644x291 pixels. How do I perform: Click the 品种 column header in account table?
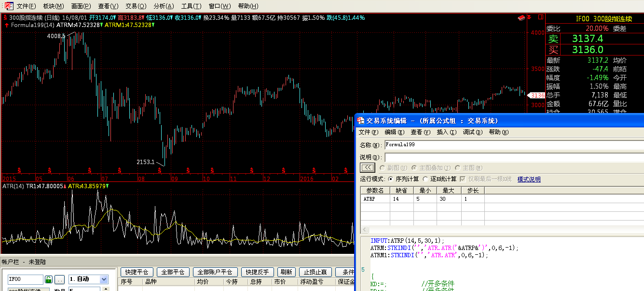pyautogui.click(x=169, y=282)
